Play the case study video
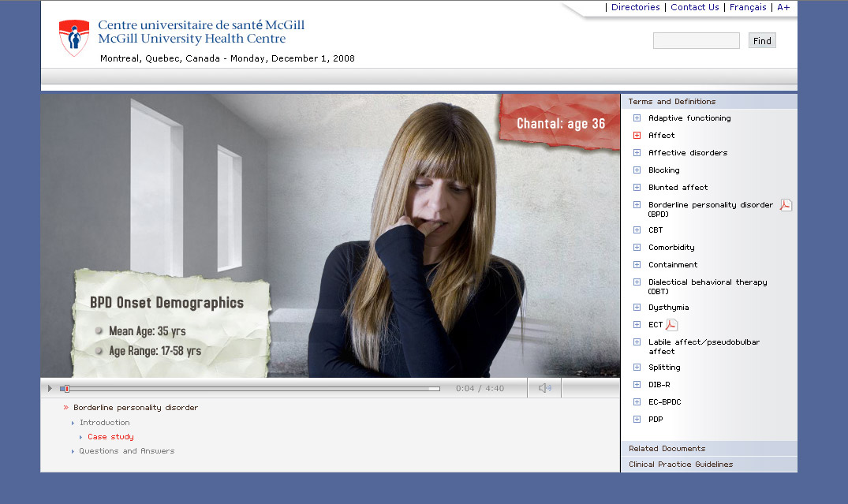Screen dimensions: 848x504 coord(50,388)
